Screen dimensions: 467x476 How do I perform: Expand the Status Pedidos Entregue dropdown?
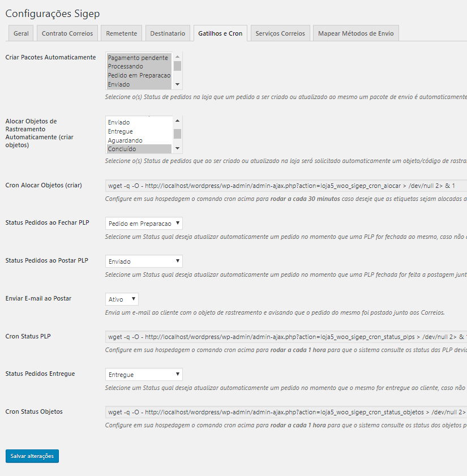coord(144,375)
